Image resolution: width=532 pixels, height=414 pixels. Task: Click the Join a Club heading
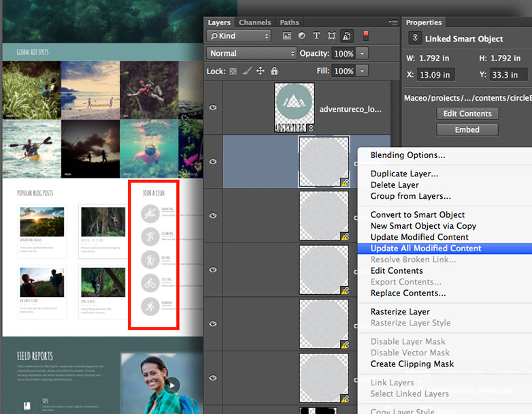click(x=154, y=193)
